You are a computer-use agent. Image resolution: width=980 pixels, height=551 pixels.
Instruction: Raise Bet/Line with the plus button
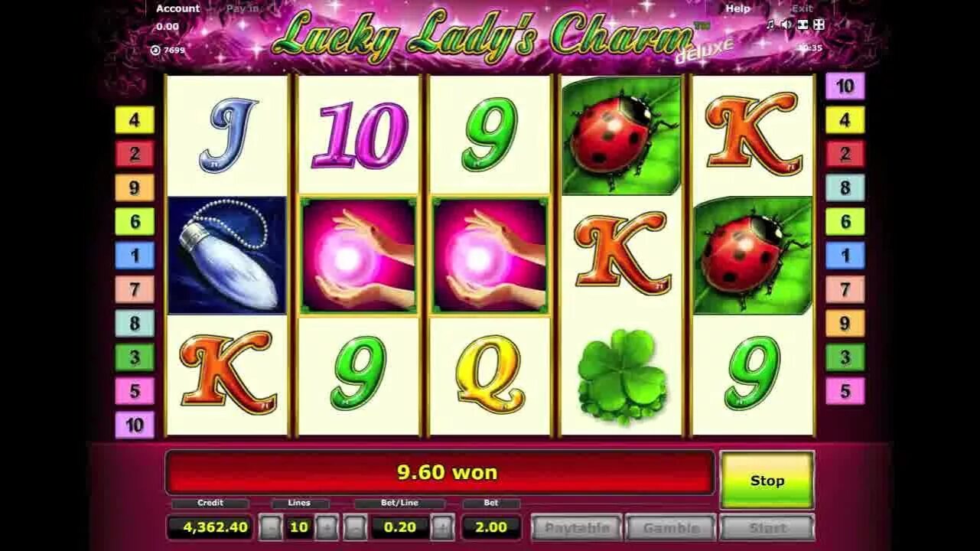[442, 527]
